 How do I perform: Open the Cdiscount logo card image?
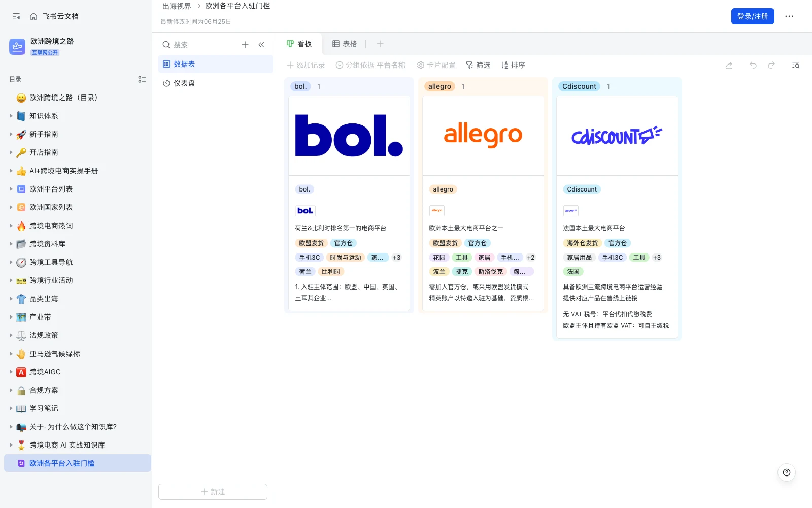click(617, 136)
